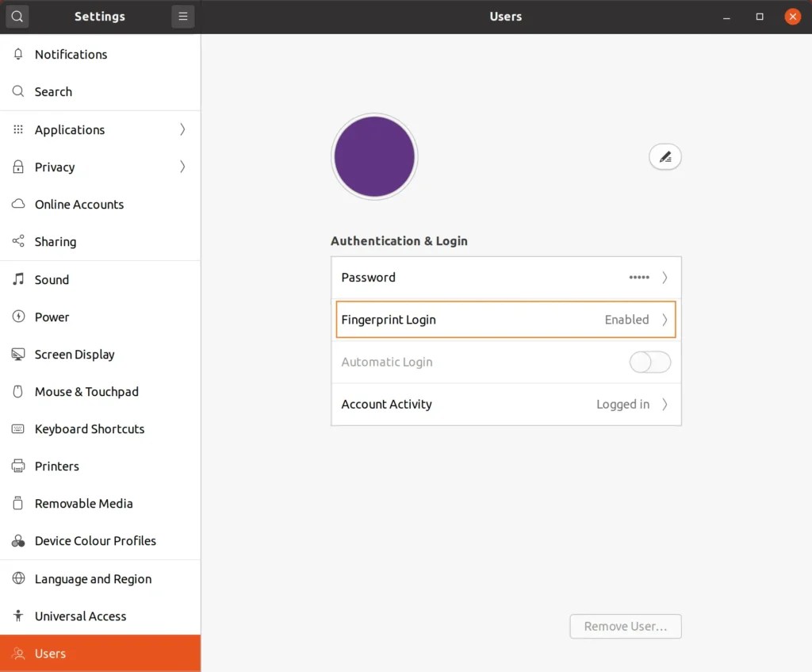Select the Device Colour Profiles icon
Image resolution: width=812 pixels, height=672 pixels.
17,540
